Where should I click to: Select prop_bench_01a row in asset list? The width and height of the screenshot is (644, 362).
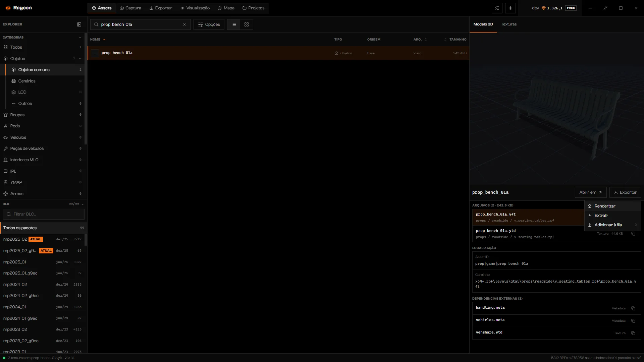pyautogui.click(x=278, y=53)
